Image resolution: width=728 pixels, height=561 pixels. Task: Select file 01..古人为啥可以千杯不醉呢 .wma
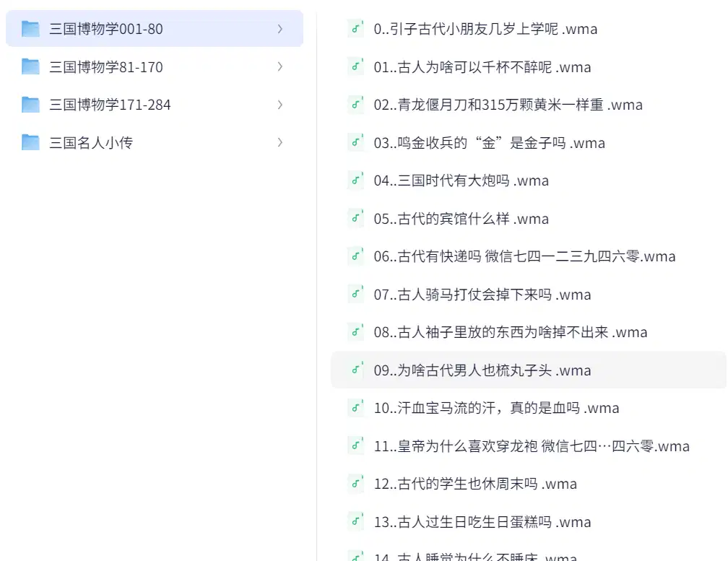[482, 67]
